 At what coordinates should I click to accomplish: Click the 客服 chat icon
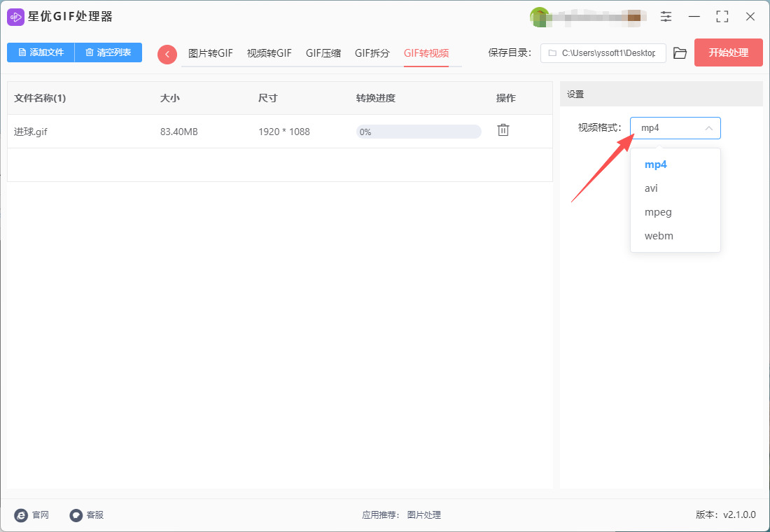[x=76, y=514]
